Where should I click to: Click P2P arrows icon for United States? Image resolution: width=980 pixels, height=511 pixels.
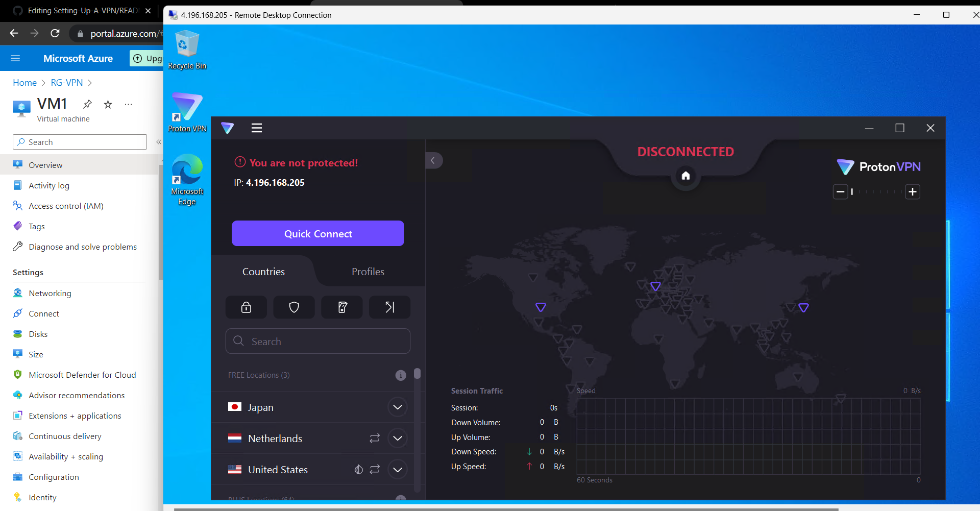[x=375, y=469]
